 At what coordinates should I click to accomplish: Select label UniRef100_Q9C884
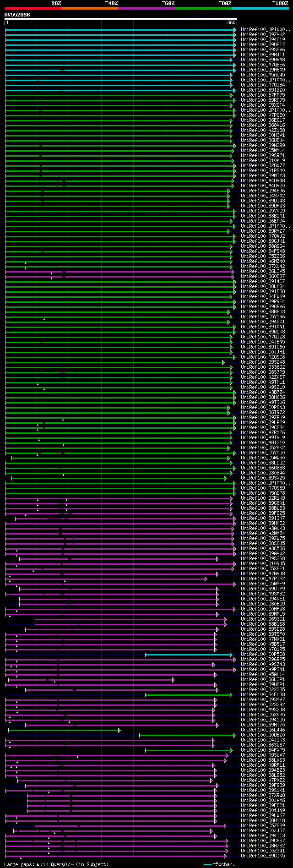(263, 427)
